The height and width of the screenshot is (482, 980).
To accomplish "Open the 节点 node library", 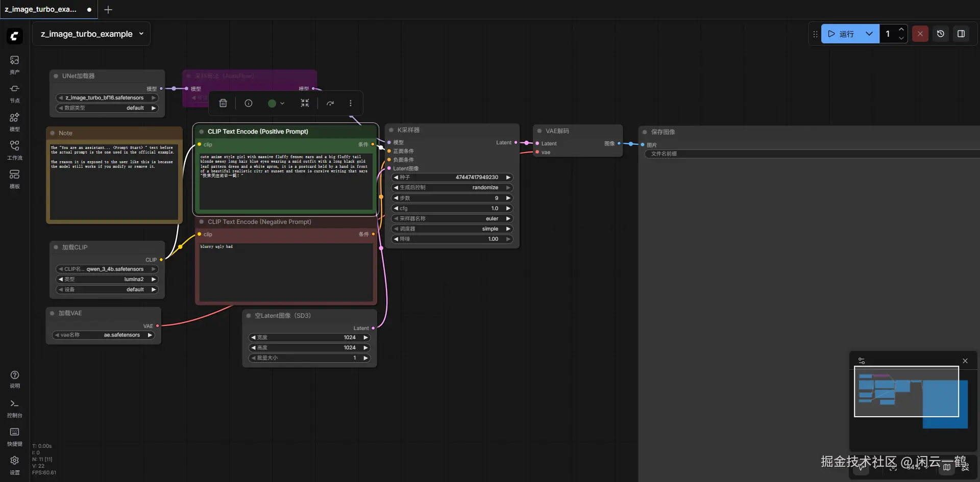I will (15, 93).
